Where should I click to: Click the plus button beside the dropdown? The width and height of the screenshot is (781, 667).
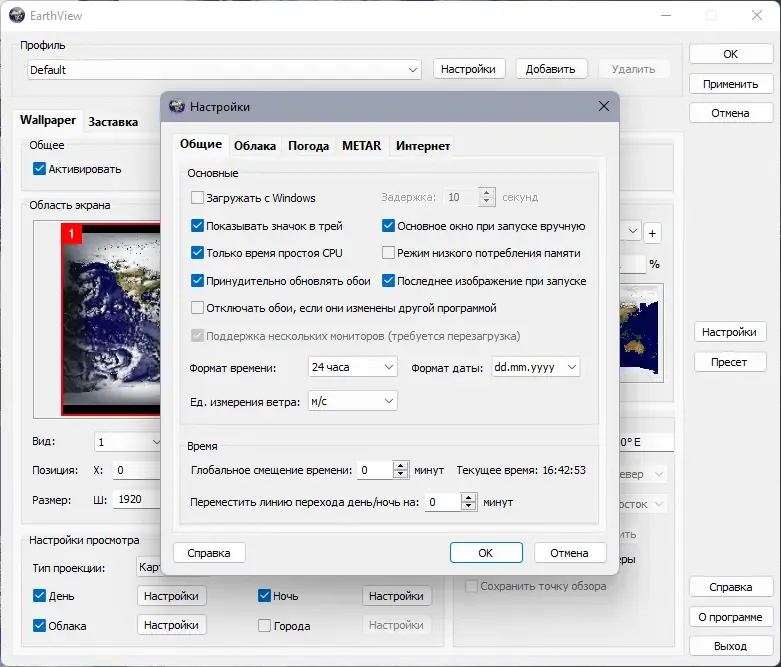tap(652, 233)
